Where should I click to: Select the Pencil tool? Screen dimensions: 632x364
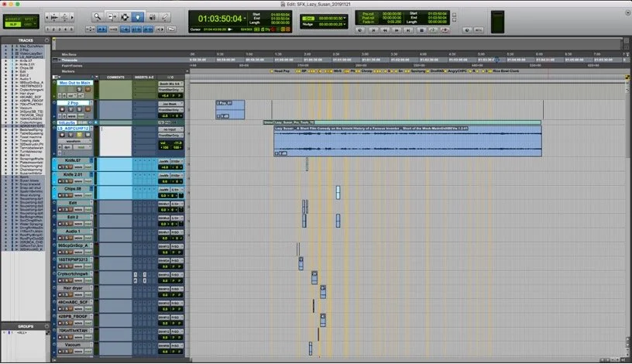pyautogui.click(x=165, y=17)
